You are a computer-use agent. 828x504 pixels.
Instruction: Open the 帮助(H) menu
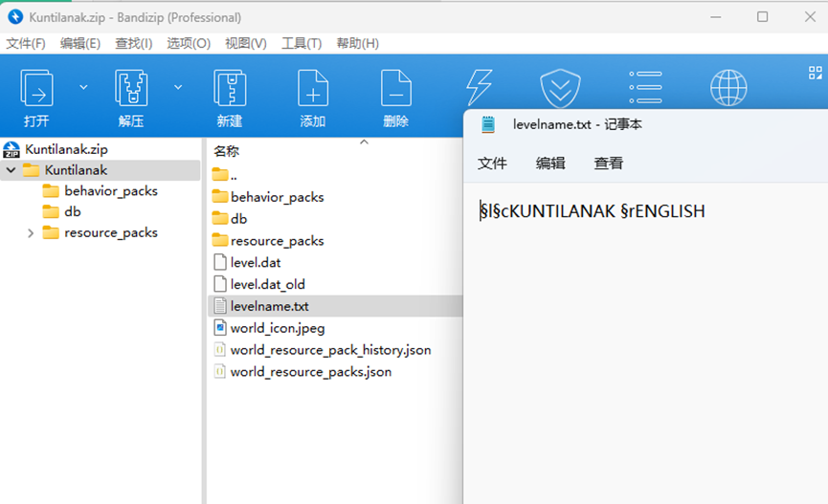(x=357, y=43)
